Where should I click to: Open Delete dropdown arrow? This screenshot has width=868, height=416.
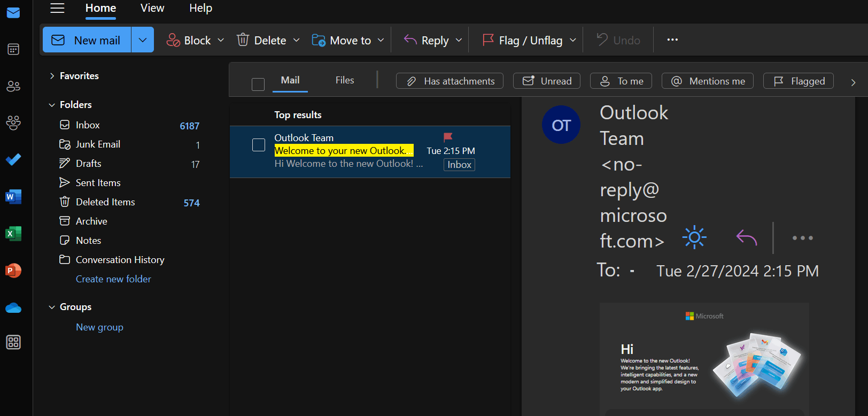tap(296, 40)
